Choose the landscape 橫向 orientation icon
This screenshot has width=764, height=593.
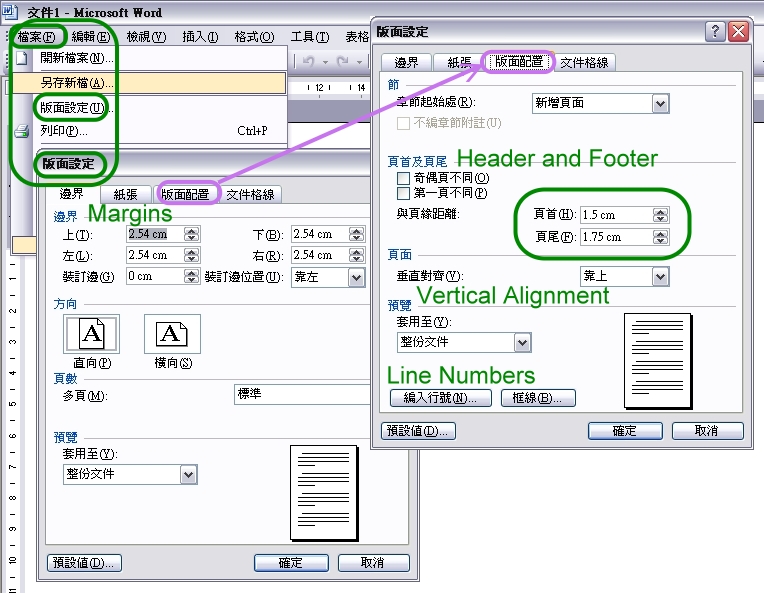(172, 334)
